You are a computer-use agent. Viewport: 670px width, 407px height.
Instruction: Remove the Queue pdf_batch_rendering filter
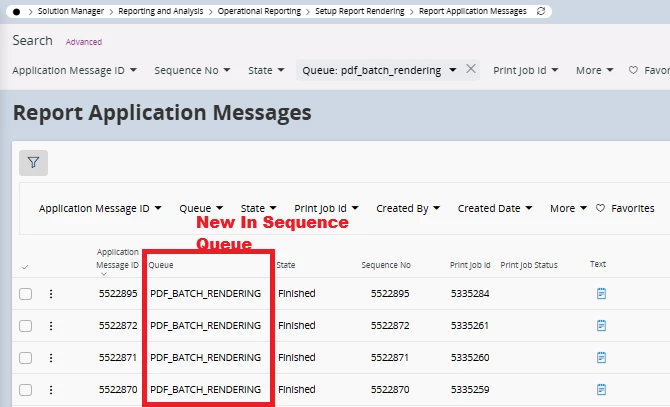click(471, 69)
